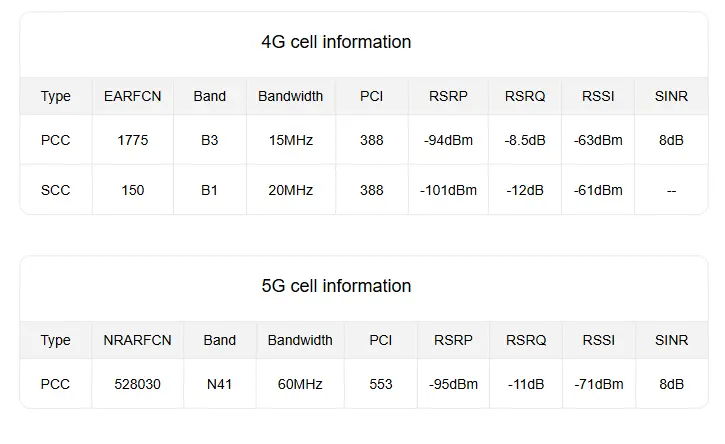The height and width of the screenshot is (444, 725).
Task: Click the 528030 NRARFCN value
Action: [x=137, y=384]
